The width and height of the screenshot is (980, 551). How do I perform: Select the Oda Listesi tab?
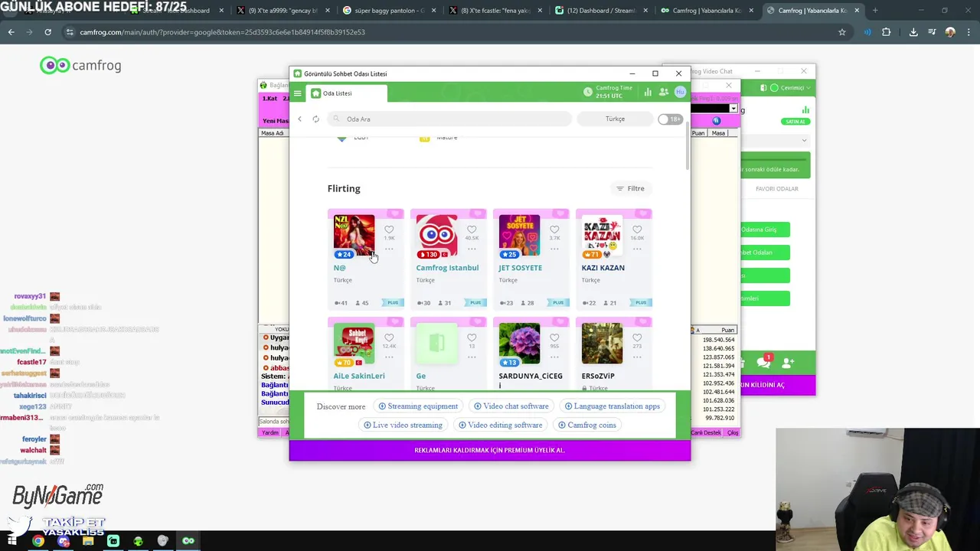click(346, 93)
